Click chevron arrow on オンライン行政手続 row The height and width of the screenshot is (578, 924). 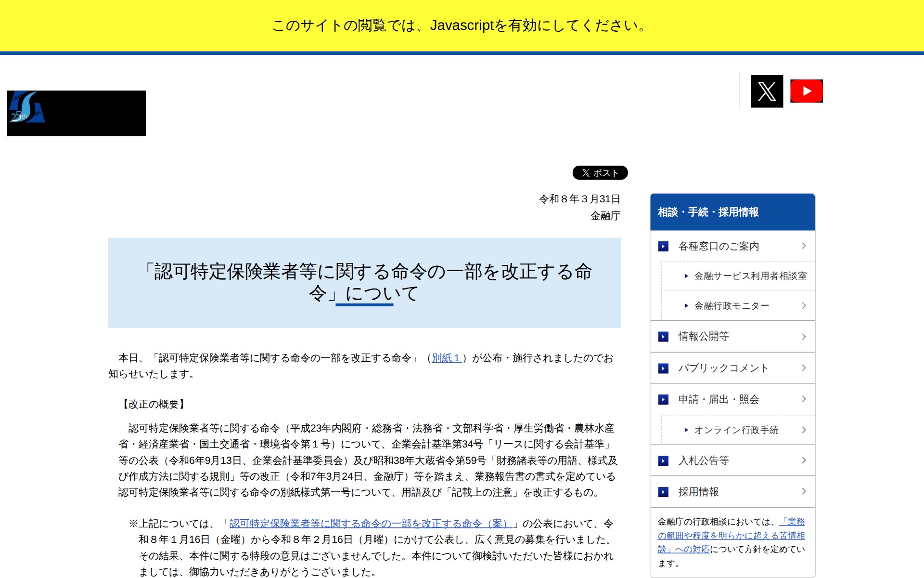click(x=804, y=430)
